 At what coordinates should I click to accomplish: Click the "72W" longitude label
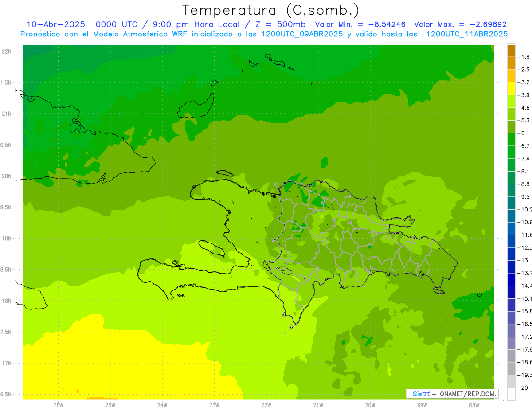(x=266, y=405)
